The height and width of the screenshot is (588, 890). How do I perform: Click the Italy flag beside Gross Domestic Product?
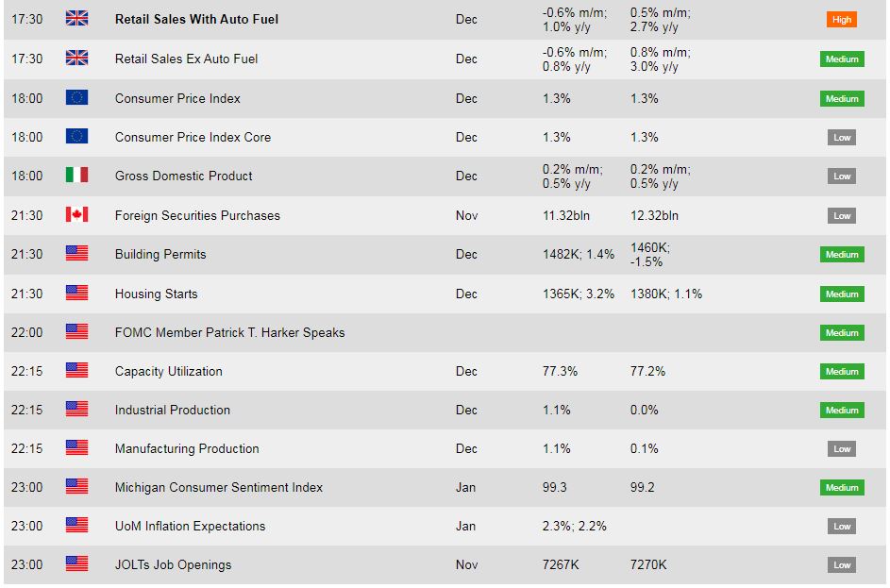tap(76, 176)
